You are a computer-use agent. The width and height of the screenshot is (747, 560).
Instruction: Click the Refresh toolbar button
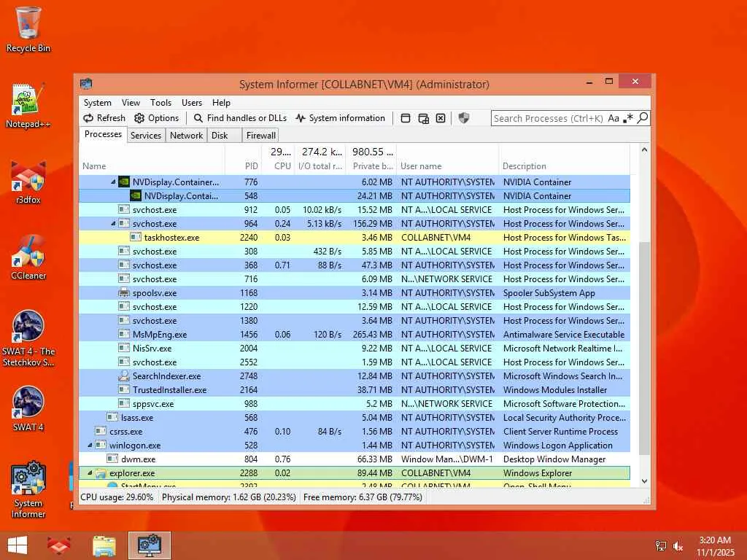(104, 118)
